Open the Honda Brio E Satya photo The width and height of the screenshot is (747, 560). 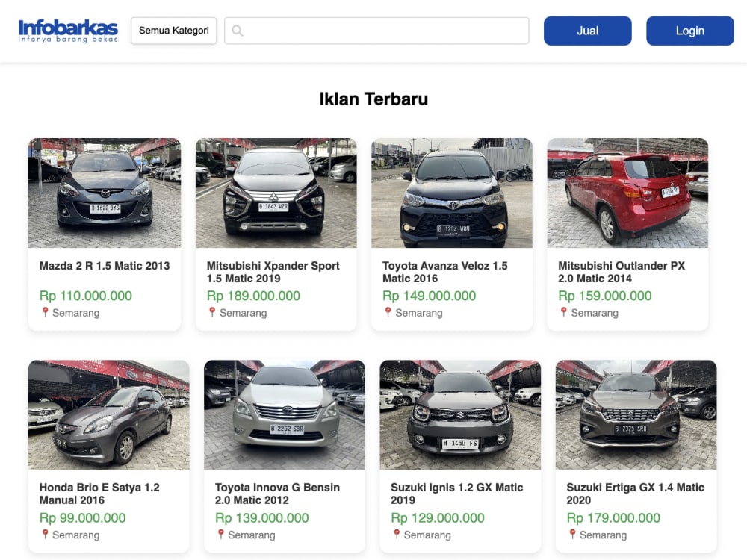[x=108, y=414]
